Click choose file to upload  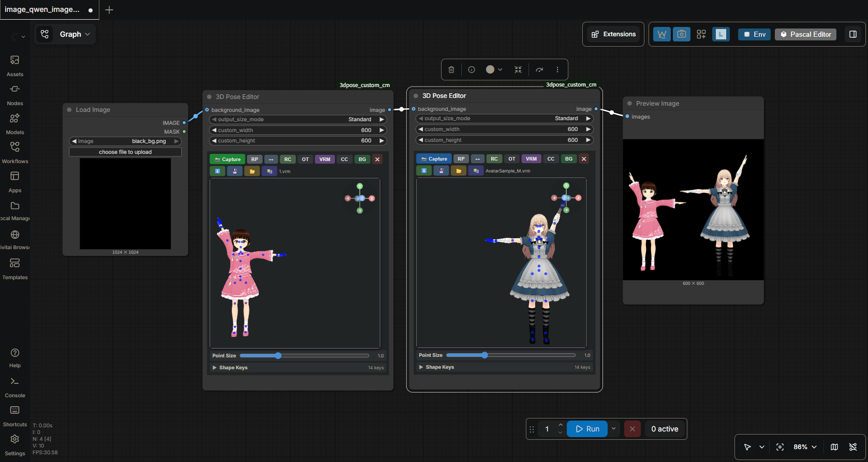click(125, 152)
